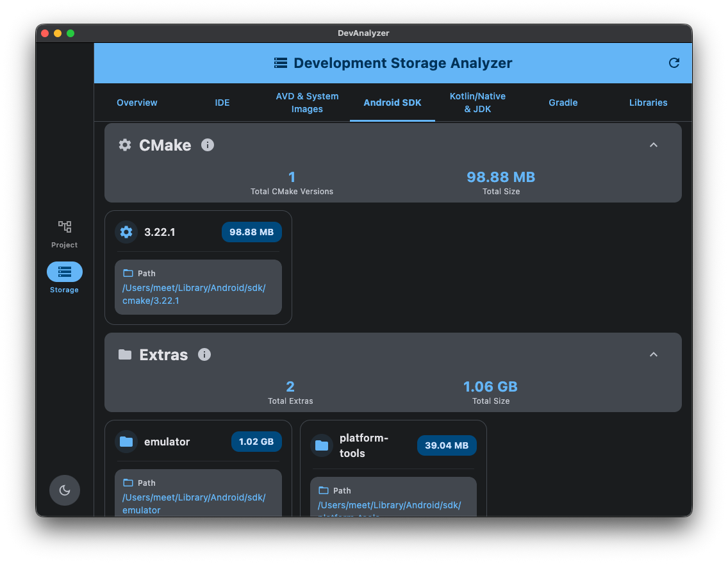Minimize the window with the yellow button
Screen dimensions: 728x564
pyautogui.click(x=58, y=33)
